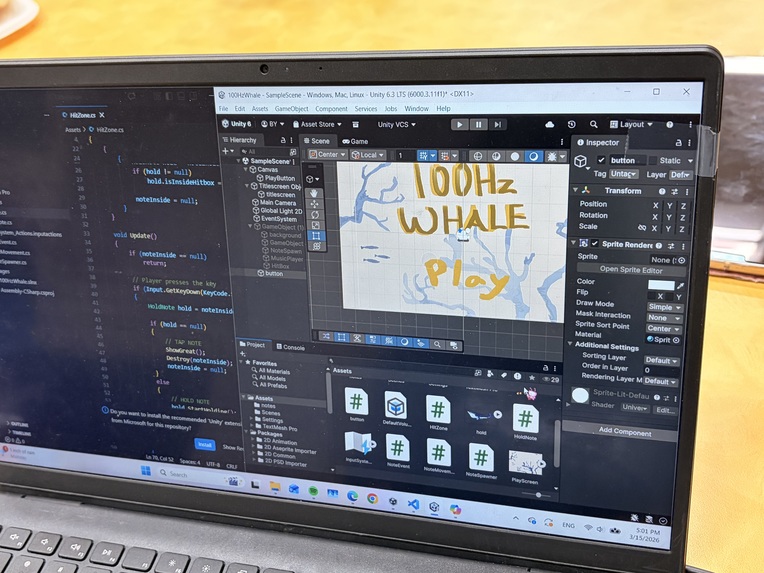This screenshot has width=764, height=573.
Task: Toggle the button object active checkbox
Action: pos(601,160)
